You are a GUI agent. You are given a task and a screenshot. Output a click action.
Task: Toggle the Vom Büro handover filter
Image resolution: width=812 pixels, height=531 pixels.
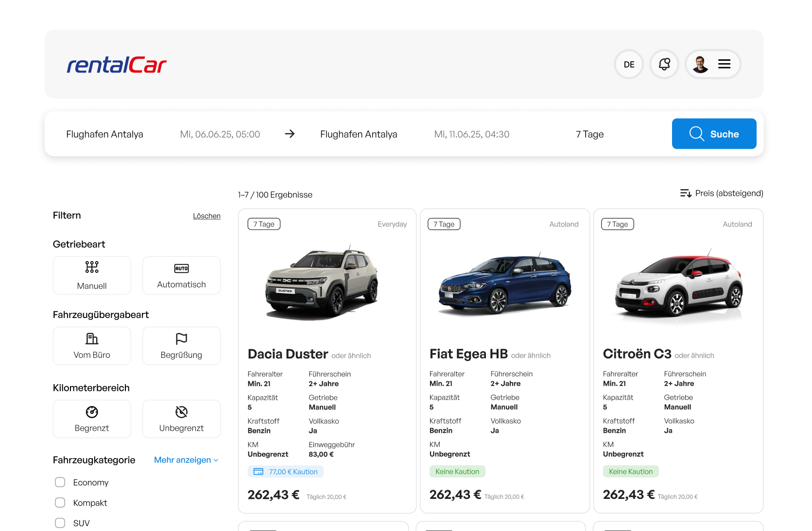(x=92, y=346)
